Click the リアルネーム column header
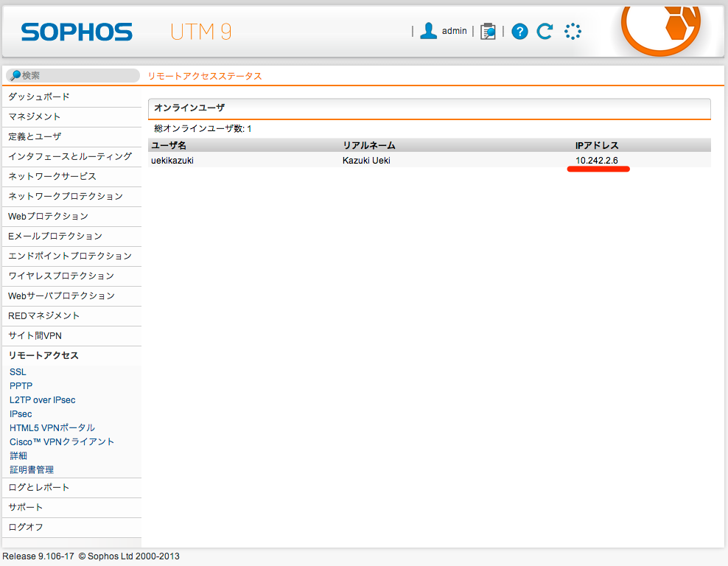728x566 pixels. coord(369,146)
